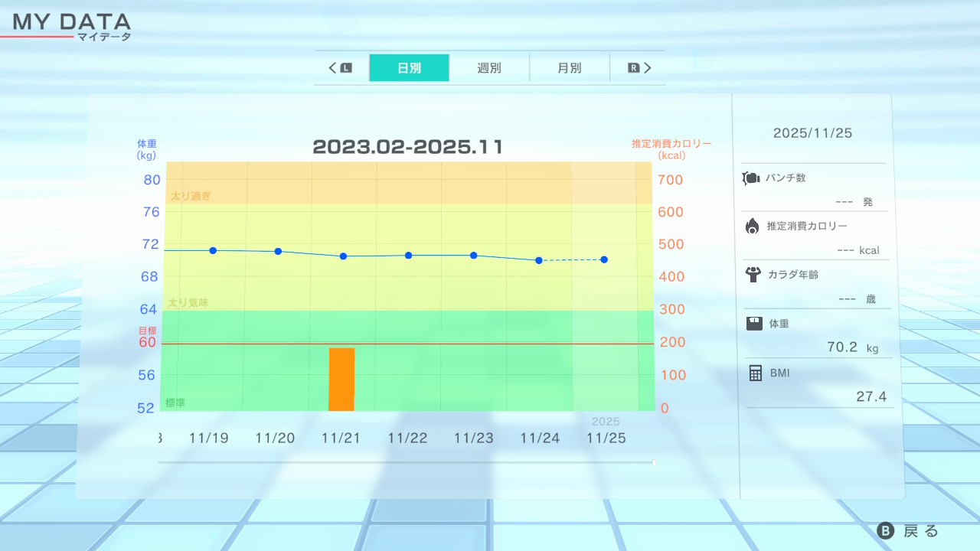Image resolution: width=980 pixels, height=551 pixels.
Task: Click the punch count glove icon
Action: [x=750, y=178]
